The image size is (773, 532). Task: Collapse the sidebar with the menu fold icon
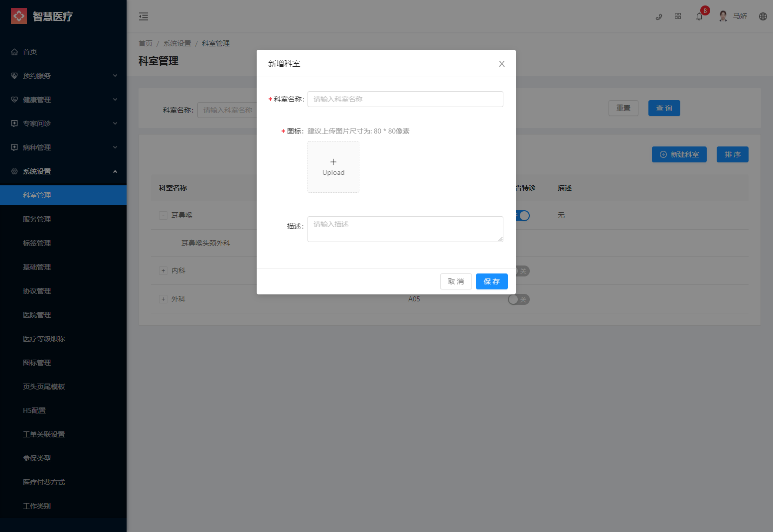[x=144, y=16]
